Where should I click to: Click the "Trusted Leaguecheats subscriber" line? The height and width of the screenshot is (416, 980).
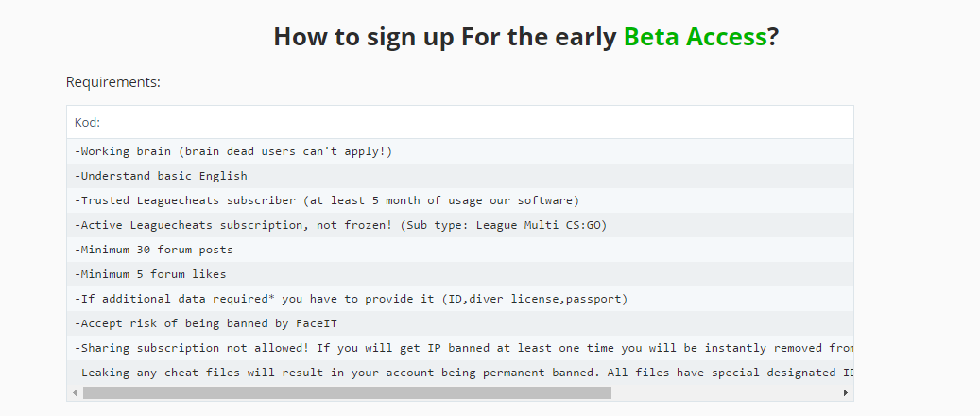460,200
